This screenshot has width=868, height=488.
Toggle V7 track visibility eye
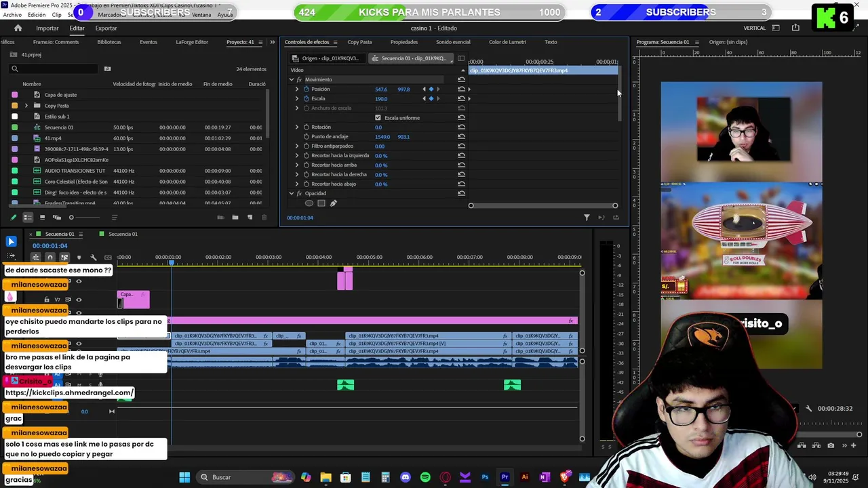[79, 300]
